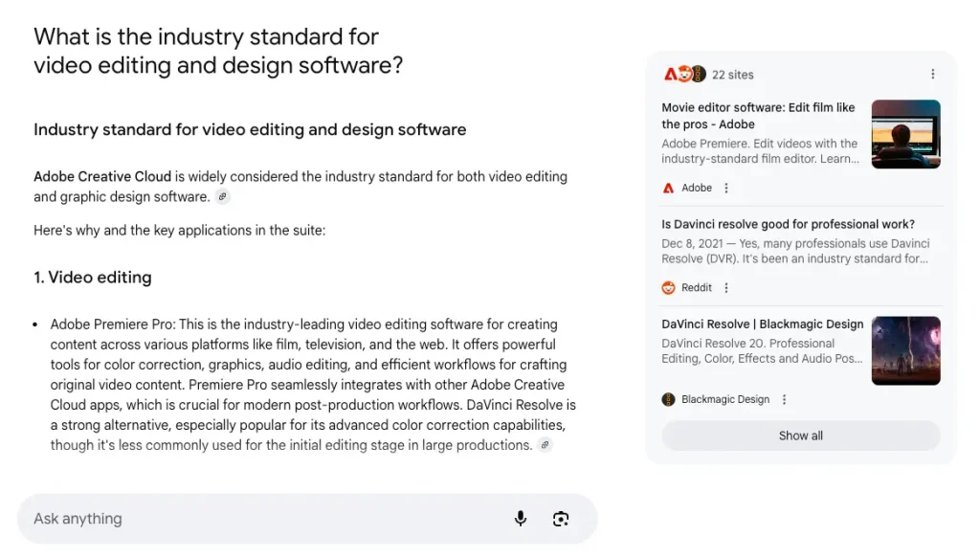The width and height of the screenshot is (980, 559).
Task: Click the stacked site icons beside '22 sites'
Action: tap(684, 75)
